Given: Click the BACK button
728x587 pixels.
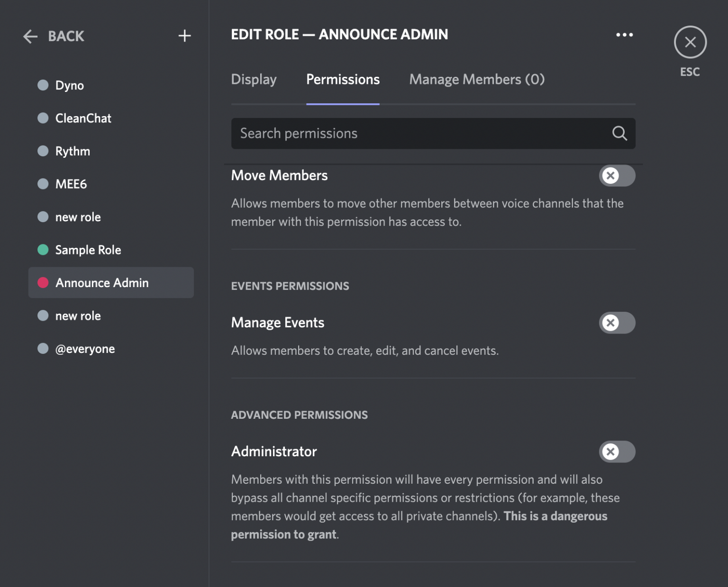Looking at the screenshot, I should (66, 36).
